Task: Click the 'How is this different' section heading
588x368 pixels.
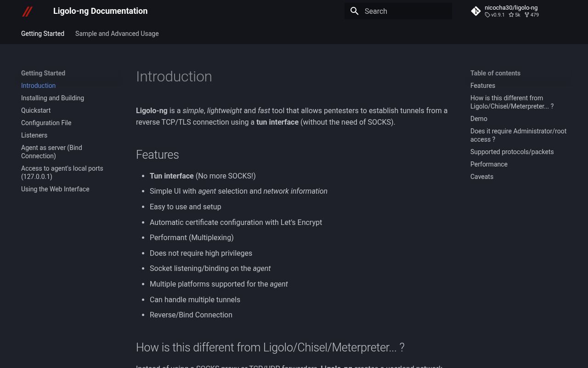Action: pos(270,347)
